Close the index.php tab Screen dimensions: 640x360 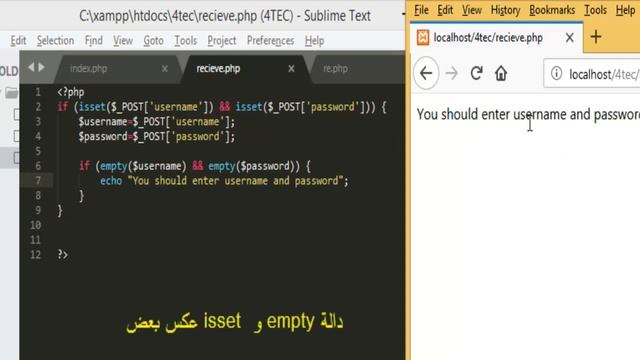tap(164, 69)
